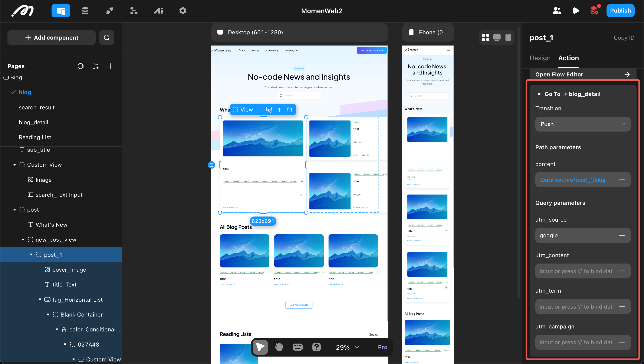Click the move-up arrow in View toolbar
The image size is (644, 364).
[x=279, y=110]
